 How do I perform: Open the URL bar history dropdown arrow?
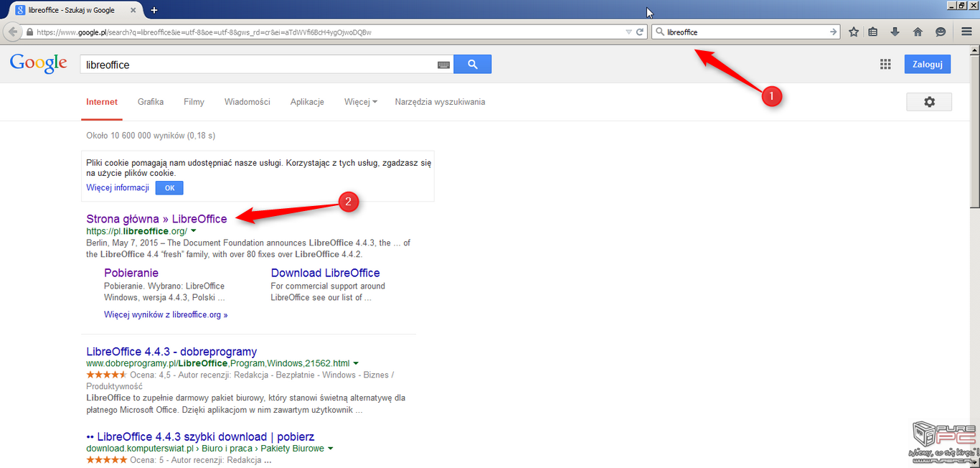(628, 32)
